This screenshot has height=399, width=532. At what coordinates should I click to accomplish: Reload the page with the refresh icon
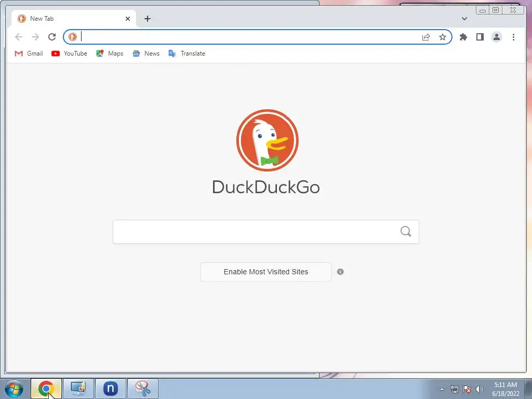coord(52,37)
